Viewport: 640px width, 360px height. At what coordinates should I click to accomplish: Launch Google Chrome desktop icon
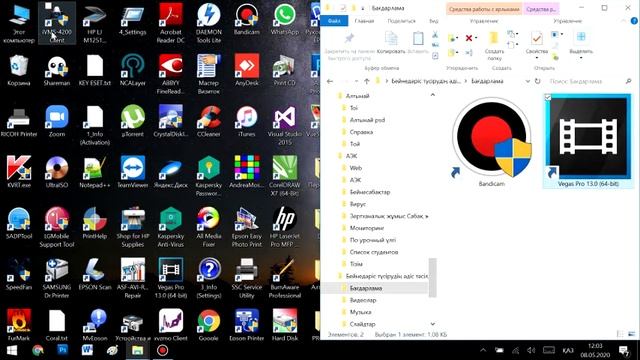pyautogui.click(x=209, y=325)
